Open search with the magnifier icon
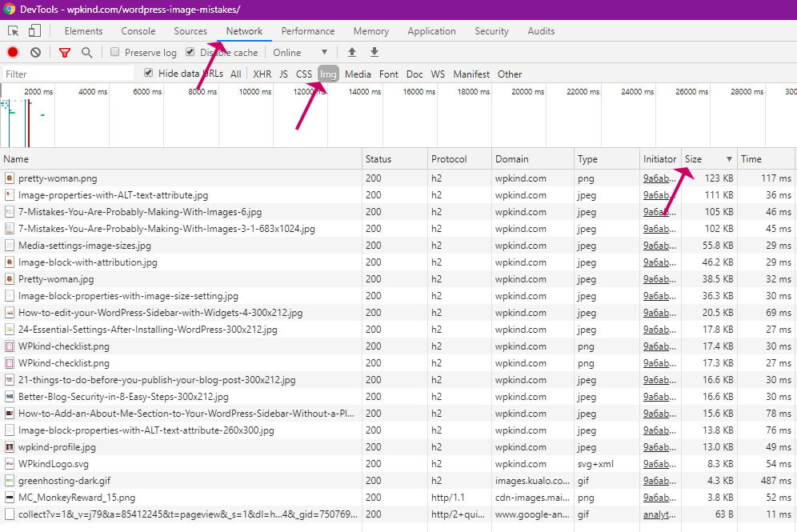Image resolution: width=797 pixels, height=532 pixels. tap(87, 52)
